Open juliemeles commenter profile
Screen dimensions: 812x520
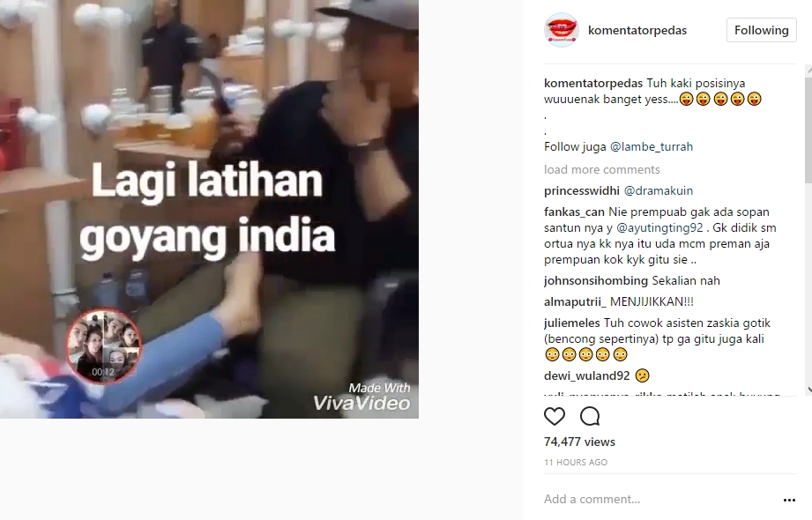point(571,323)
